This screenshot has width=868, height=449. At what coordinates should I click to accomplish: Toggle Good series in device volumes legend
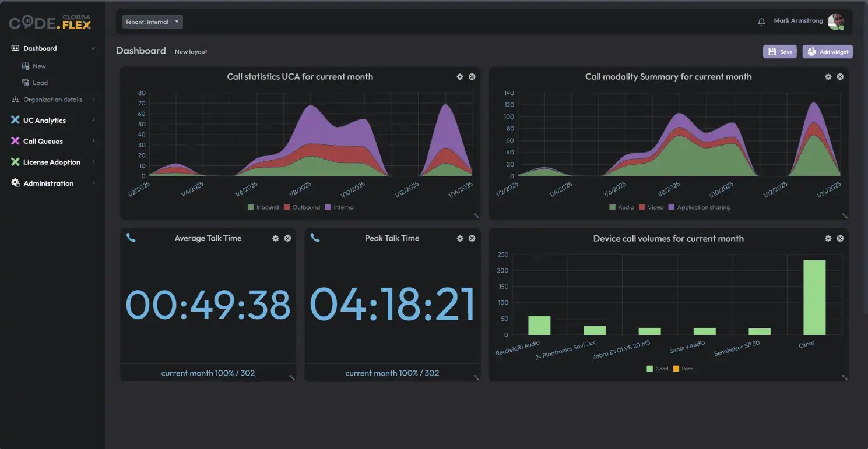658,369
